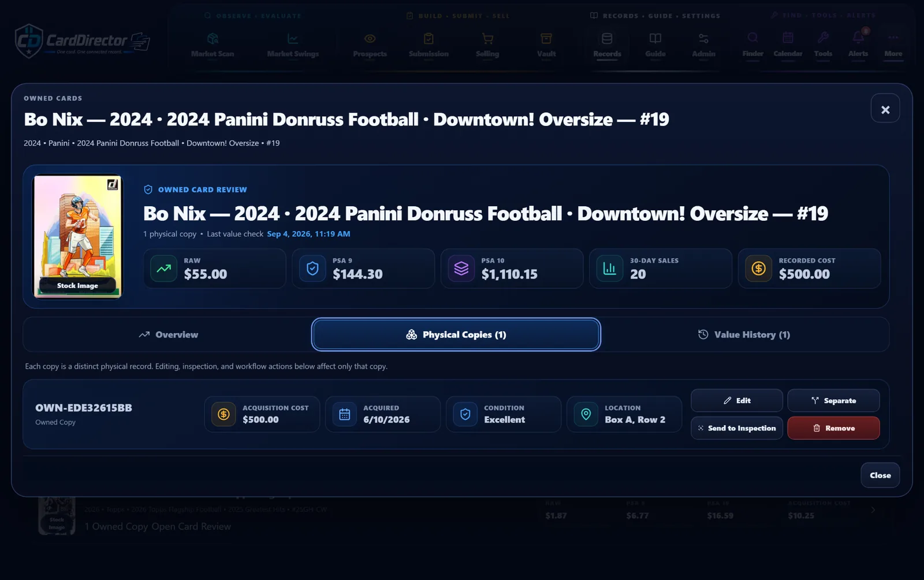Click the Physical Copies tab boxes icon
Screen dimensions: 924x580
tap(412, 334)
